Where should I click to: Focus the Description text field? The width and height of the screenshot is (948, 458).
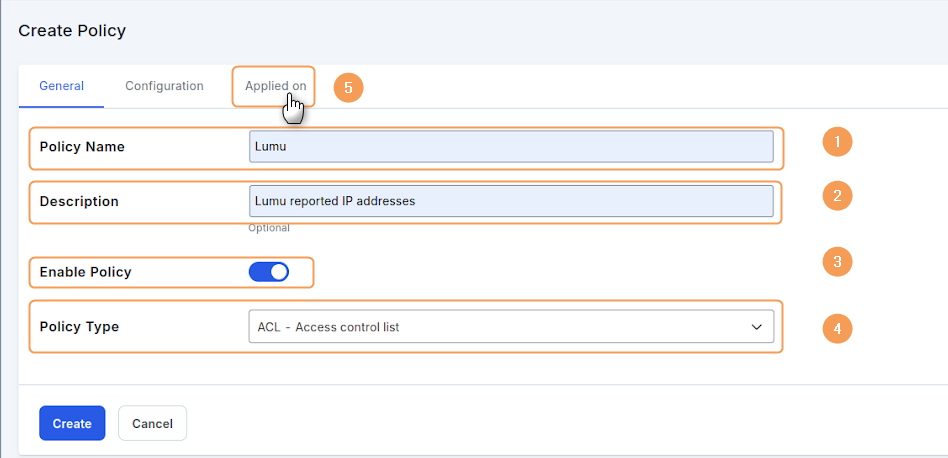pyautogui.click(x=510, y=201)
